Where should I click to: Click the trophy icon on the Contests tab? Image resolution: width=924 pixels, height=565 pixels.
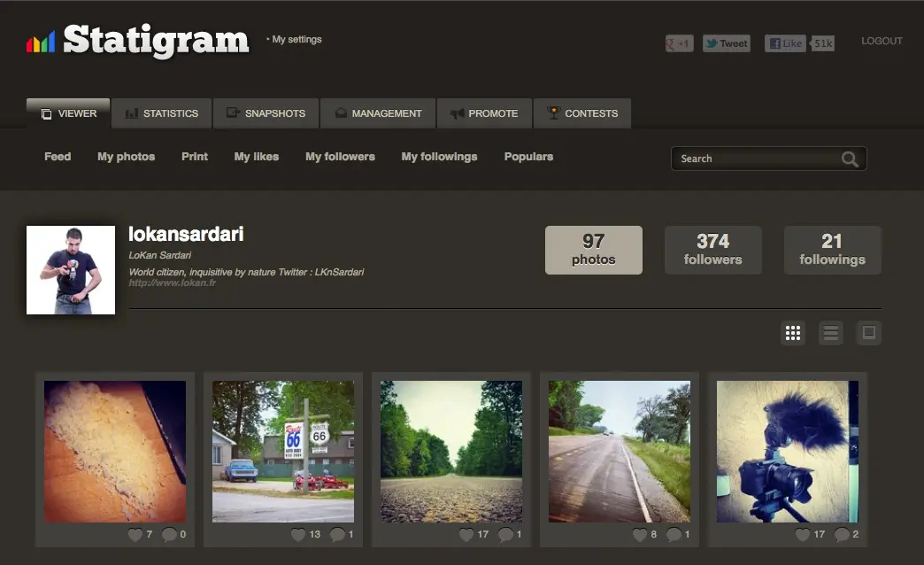pyautogui.click(x=554, y=113)
